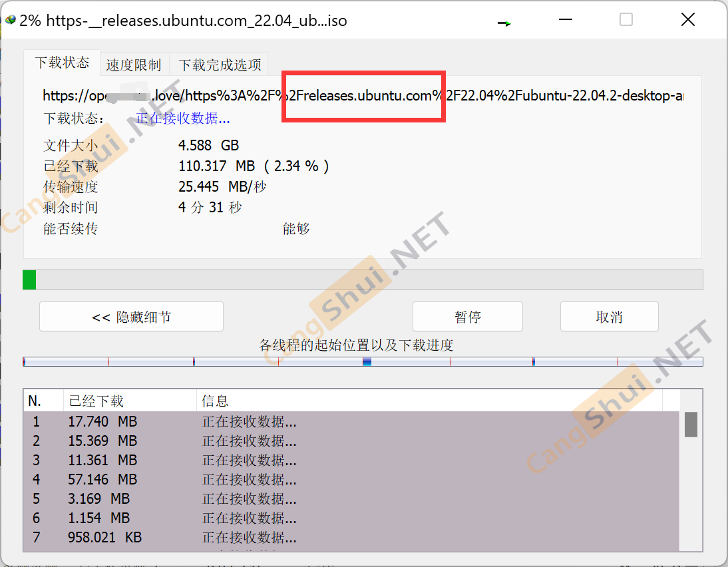
Task: Click the download URL text at the top
Action: coord(363,96)
